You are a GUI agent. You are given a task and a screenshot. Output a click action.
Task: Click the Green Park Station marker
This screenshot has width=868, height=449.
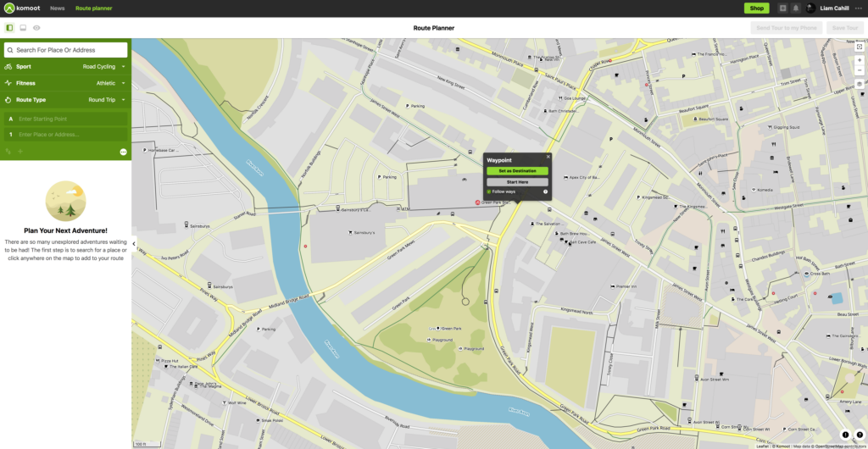[478, 203]
